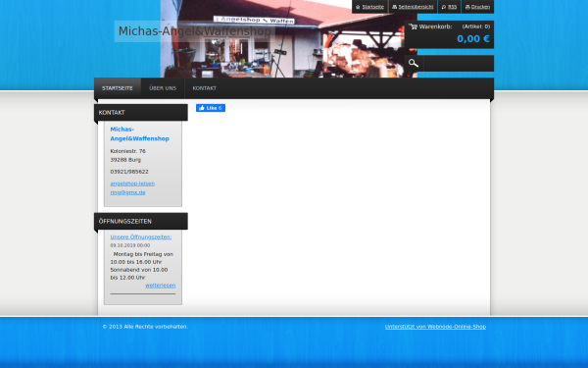
Task: Open the Unsere Öffnungszeiten article link
Action: click(x=140, y=237)
